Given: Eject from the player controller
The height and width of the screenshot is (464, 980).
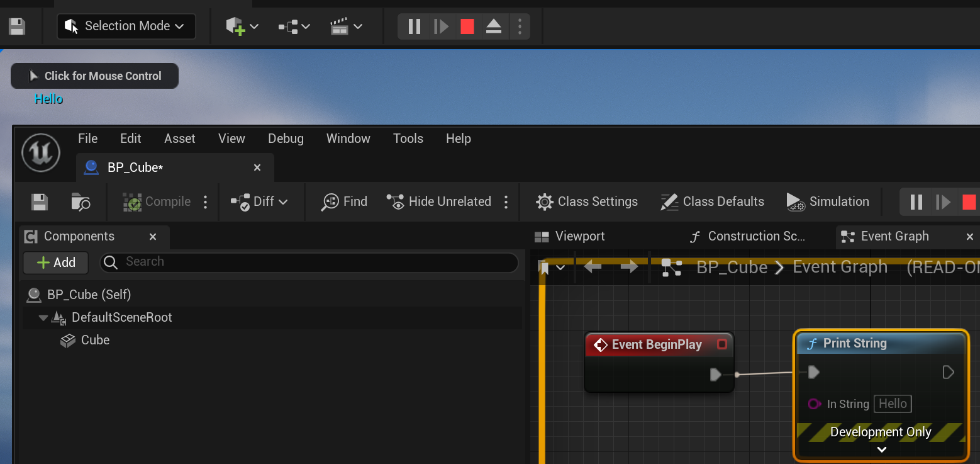Looking at the screenshot, I should [494, 26].
